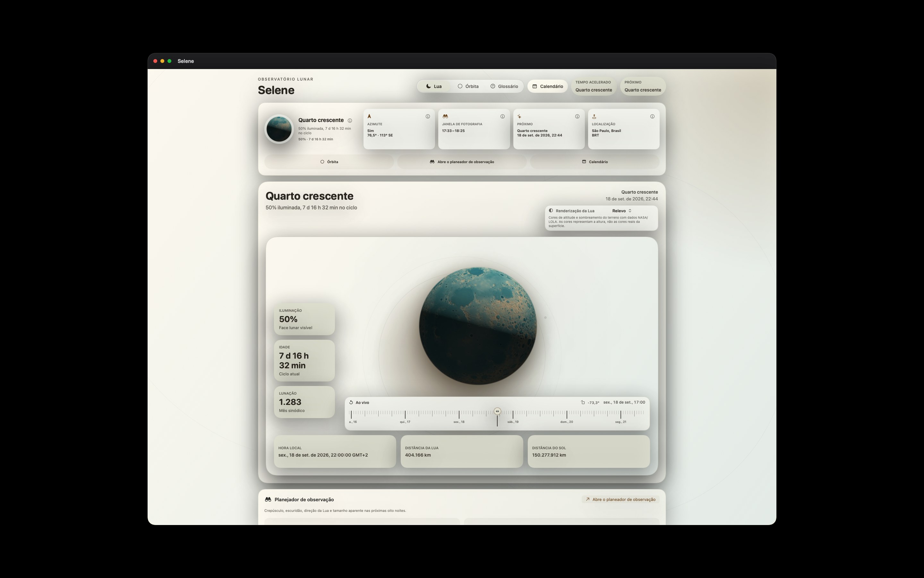Click the Lunação 1.283 card
Screen dimensions: 924x578
(304, 402)
